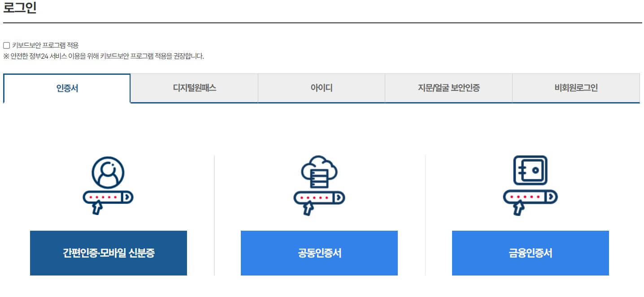Viewport: 644px width, 297px height.
Task: Switch to the 비회원로그인 tab
Action: [x=575, y=88]
